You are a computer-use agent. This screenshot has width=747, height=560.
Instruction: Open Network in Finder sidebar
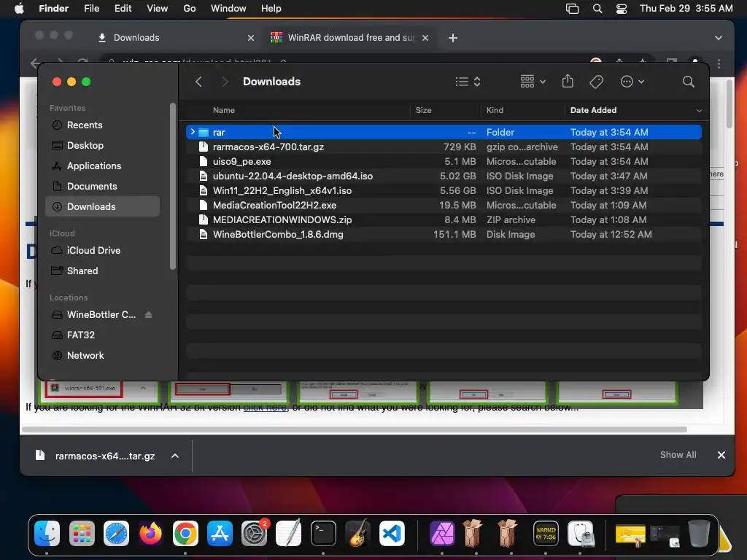coord(102,356)
